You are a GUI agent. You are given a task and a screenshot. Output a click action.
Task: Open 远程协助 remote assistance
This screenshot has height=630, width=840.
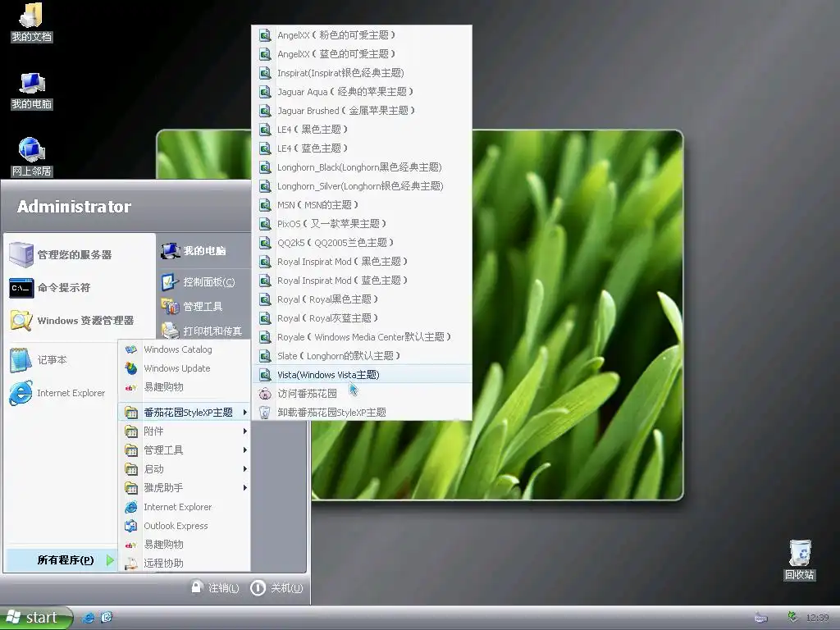tap(185, 563)
